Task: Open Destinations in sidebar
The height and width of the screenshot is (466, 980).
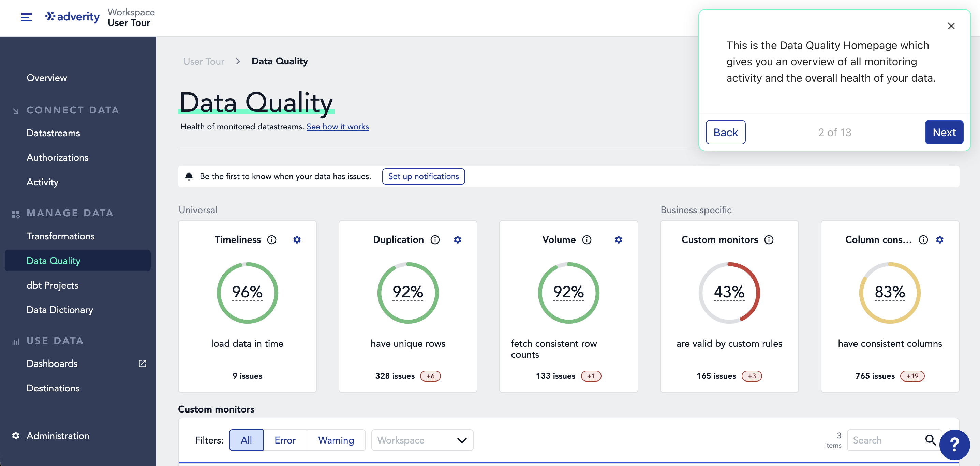Action: pos(53,388)
